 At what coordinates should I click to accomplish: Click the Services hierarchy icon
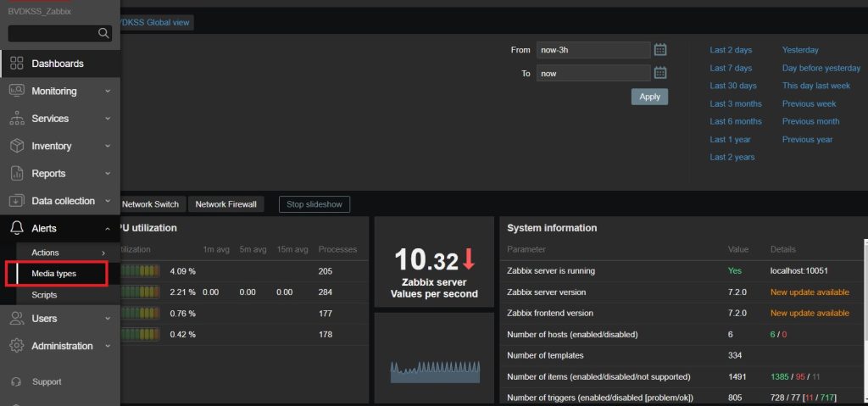16,119
